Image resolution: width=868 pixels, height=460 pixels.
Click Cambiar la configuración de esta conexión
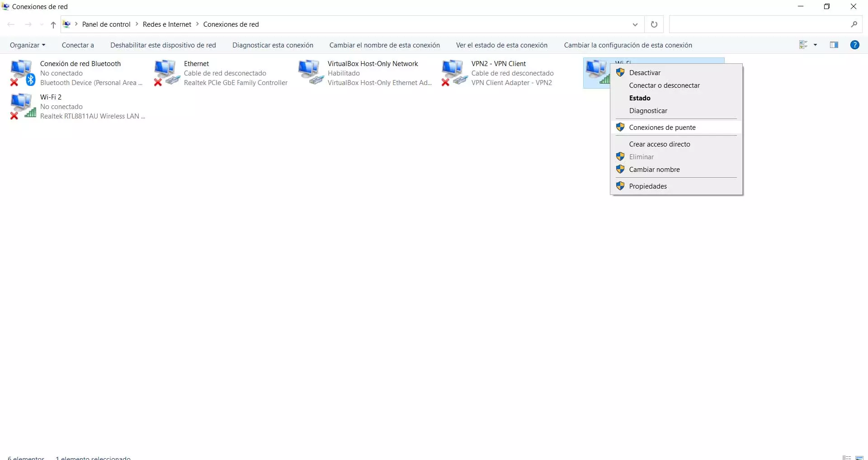click(x=628, y=45)
